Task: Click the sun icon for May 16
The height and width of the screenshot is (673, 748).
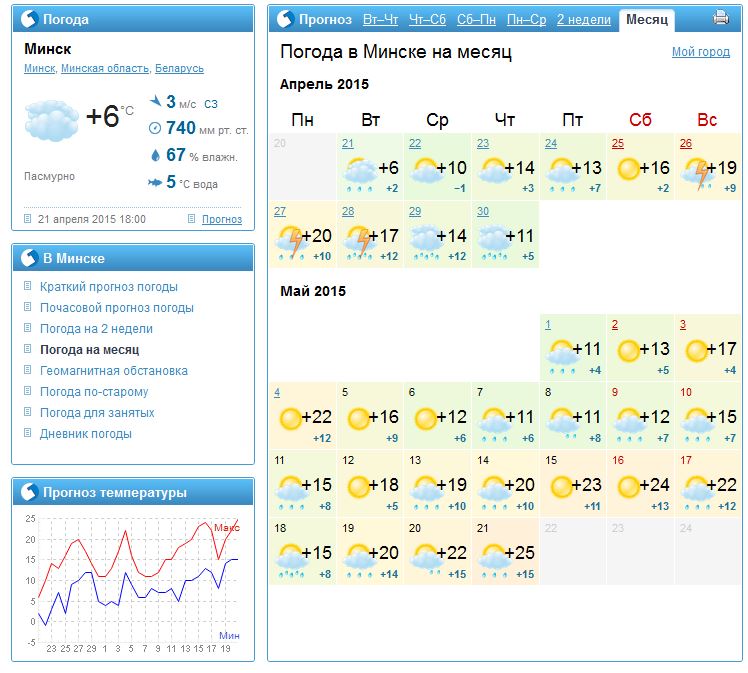Action: coord(629,487)
